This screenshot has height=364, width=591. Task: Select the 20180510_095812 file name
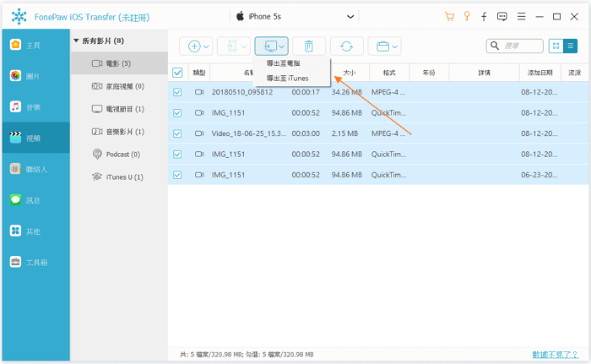pyautogui.click(x=242, y=92)
